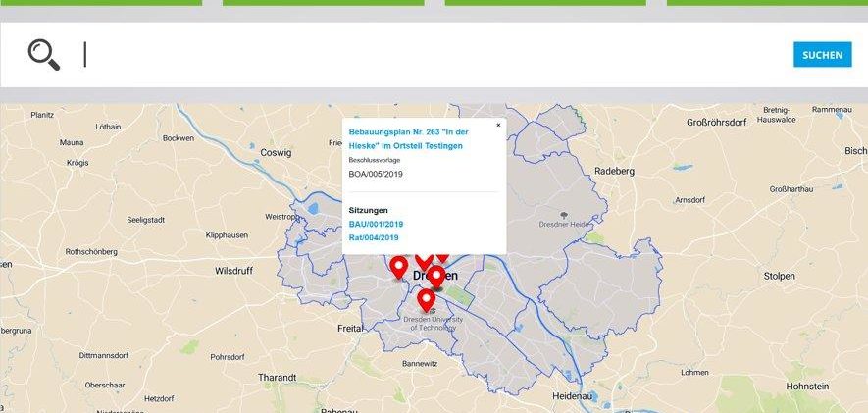The height and width of the screenshot is (413, 868).
Task: Click the Coswig town label on map
Action: (x=276, y=152)
